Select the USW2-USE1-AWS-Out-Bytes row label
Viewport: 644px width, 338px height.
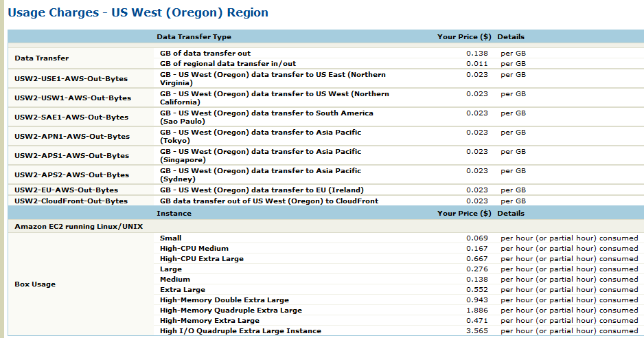coord(71,78)
